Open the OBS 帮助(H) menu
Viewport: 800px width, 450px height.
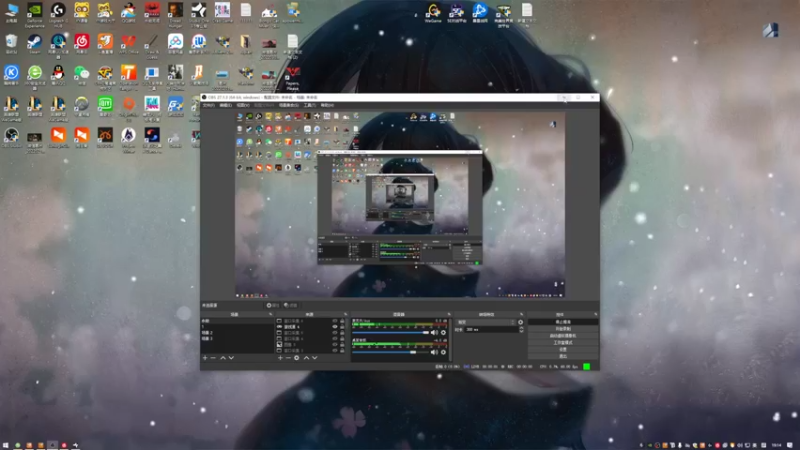(327, 106)
